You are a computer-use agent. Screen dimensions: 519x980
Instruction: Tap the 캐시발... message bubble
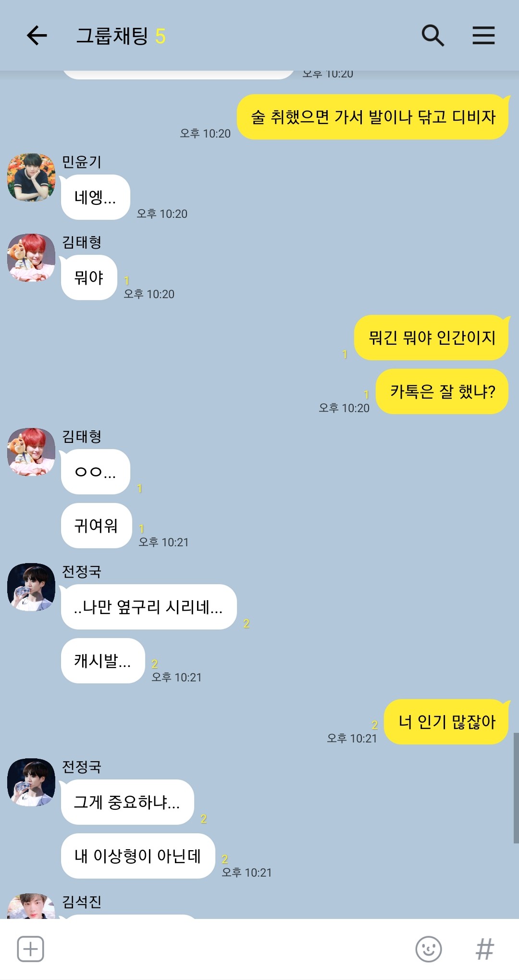[102, 661]
